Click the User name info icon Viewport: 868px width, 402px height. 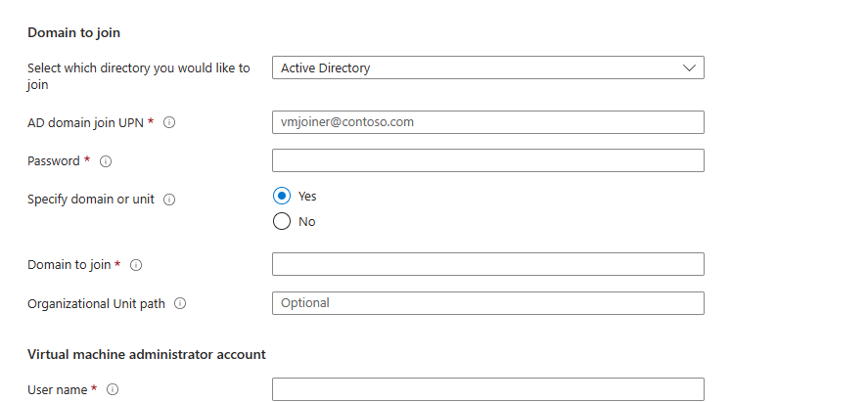pos(113,389)
